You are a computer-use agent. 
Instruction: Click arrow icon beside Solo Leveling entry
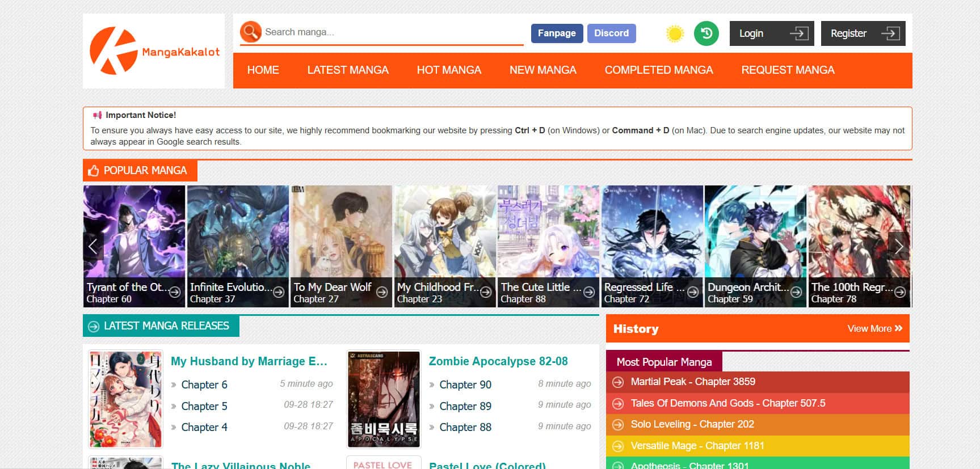point(618,425)
